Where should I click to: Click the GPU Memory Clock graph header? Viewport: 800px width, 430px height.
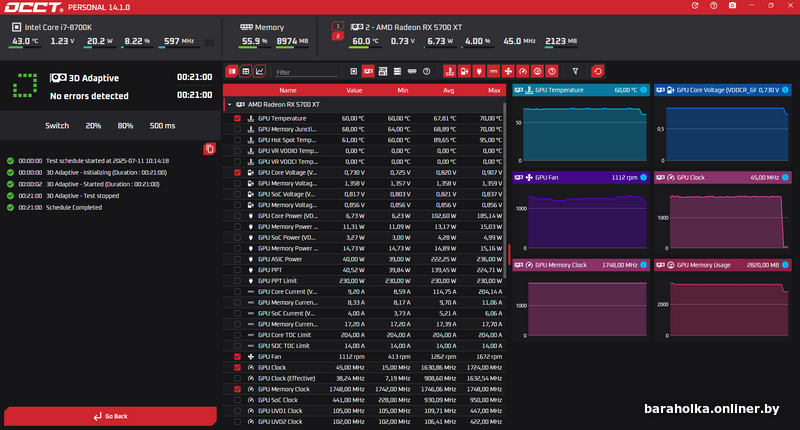(581, 265)
